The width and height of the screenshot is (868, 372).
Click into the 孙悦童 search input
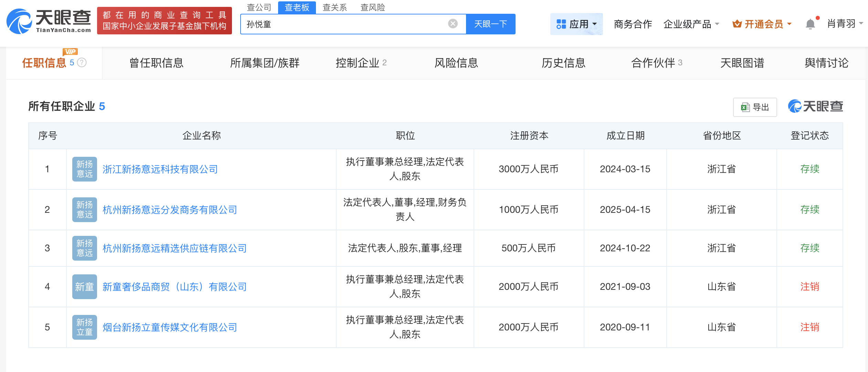[344, 24]
